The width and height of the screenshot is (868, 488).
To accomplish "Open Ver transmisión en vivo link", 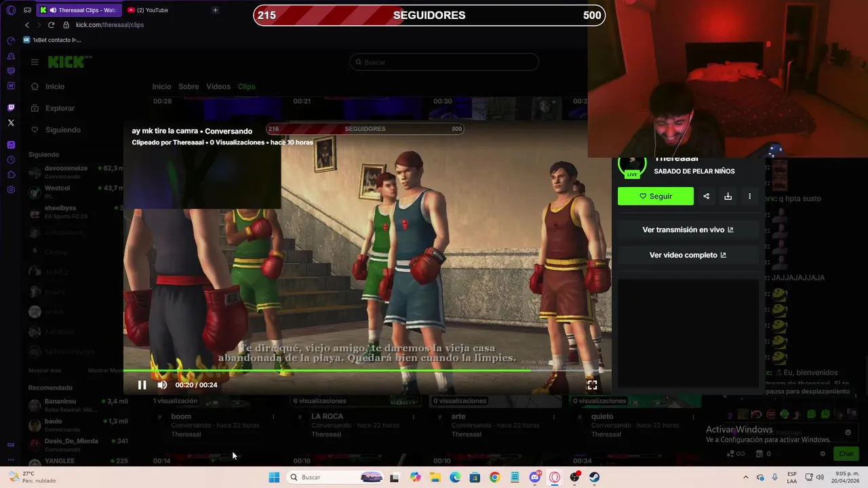I will pyautogui.click(x=688, y=230).
